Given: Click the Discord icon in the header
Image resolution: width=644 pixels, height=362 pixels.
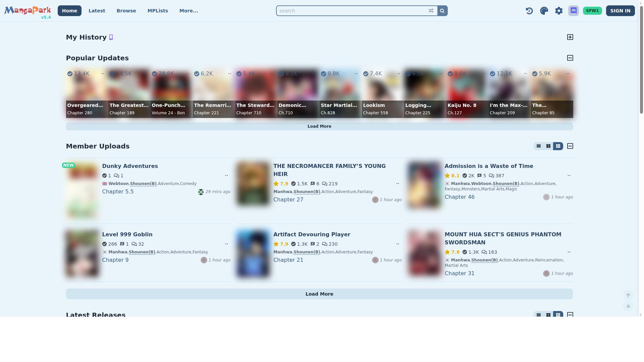Looking at the screenshot, I should [574, 10].
